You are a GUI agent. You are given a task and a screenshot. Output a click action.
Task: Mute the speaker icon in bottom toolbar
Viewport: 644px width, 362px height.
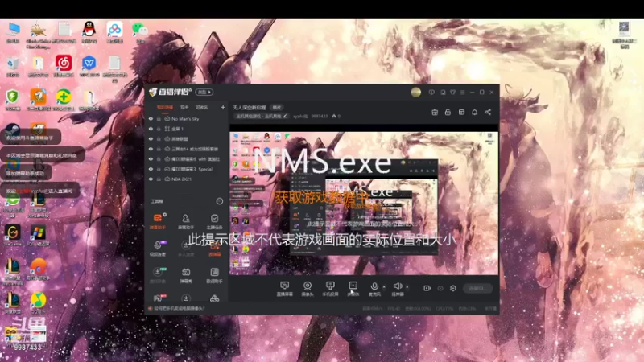coord(397,286)
